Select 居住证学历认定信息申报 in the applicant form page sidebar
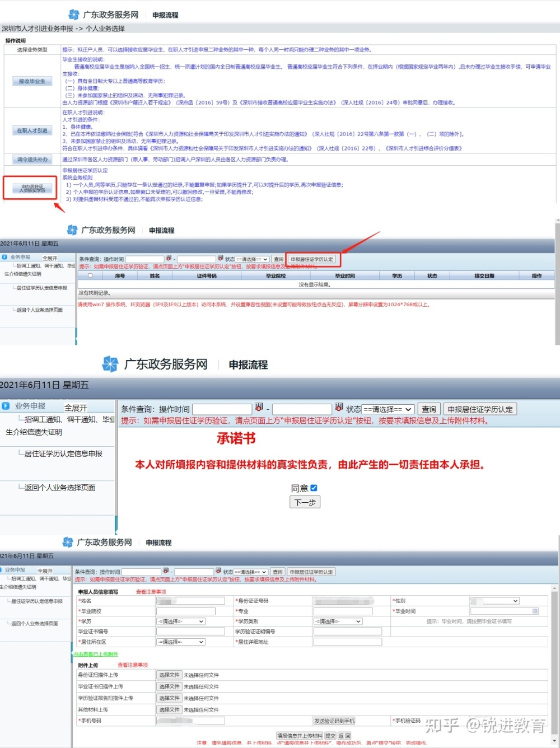The width and height of the screenshot is (560, 748). [x=38, y=601]
